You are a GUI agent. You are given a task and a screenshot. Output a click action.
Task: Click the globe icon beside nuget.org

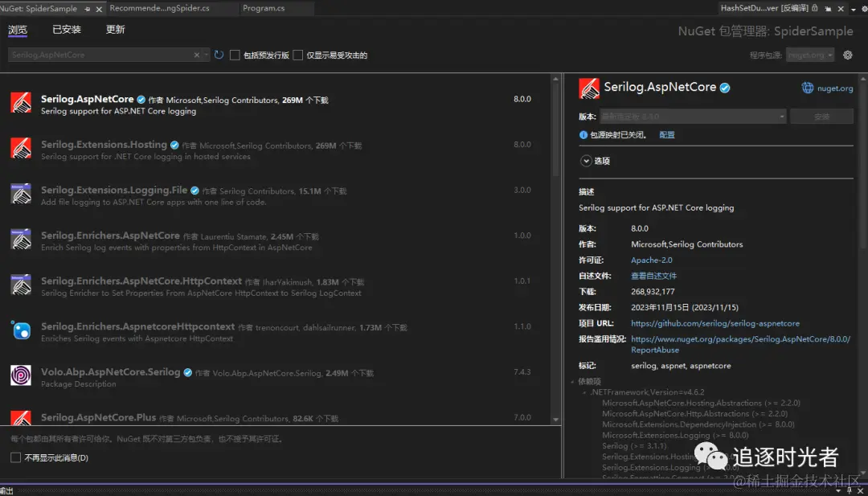[x=808, y=88]
